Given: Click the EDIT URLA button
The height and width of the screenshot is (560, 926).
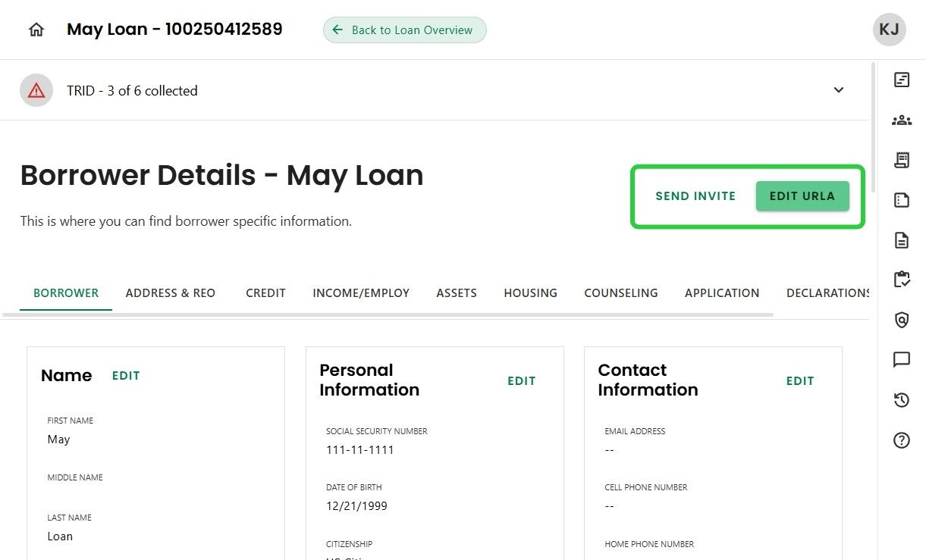Looking at the screenshot, I should [802, 196].
